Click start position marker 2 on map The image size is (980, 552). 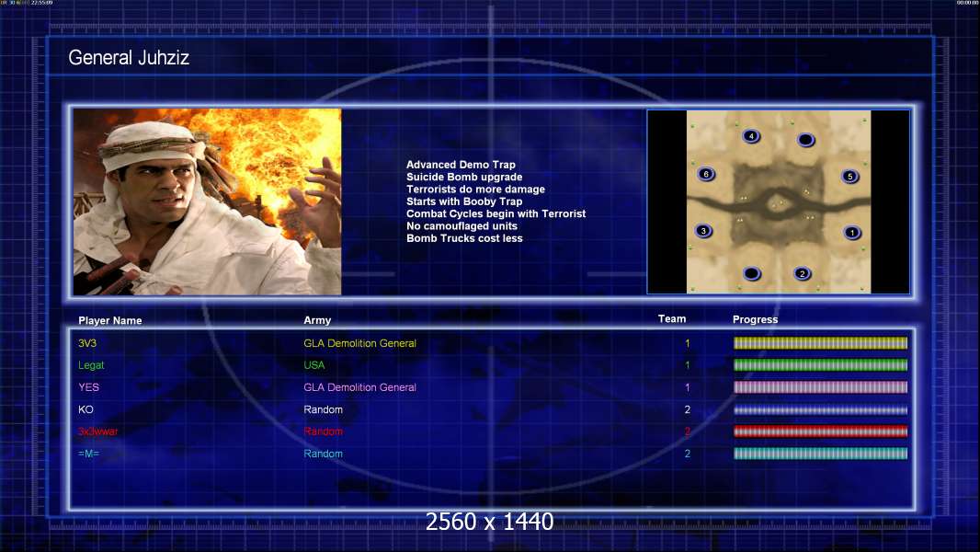[x=803, y=273]
